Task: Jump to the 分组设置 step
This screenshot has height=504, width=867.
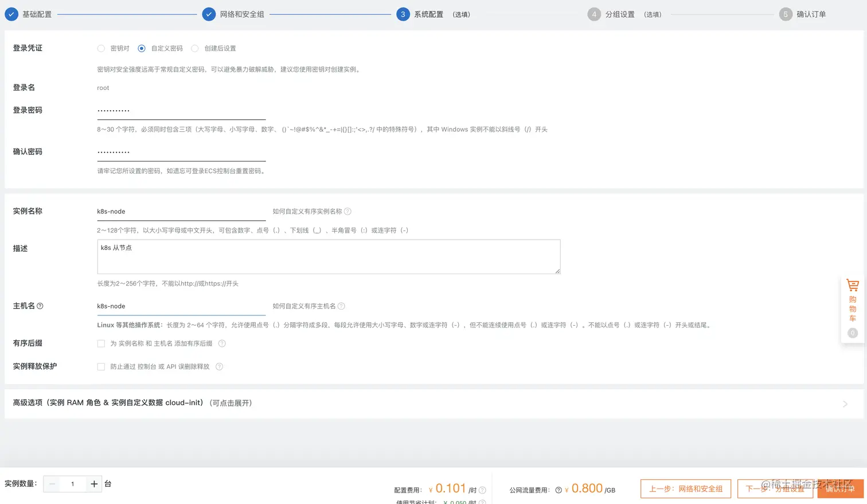Action: 624,14
